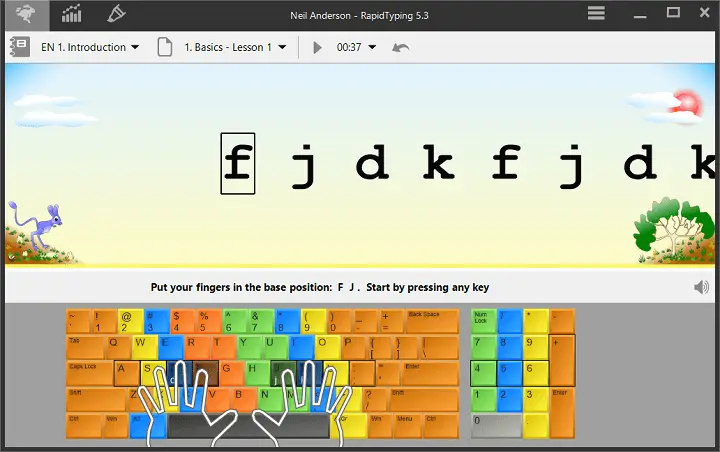720x452 pixels.
Task: Click the number row 1 key
Action: (104, 321)
